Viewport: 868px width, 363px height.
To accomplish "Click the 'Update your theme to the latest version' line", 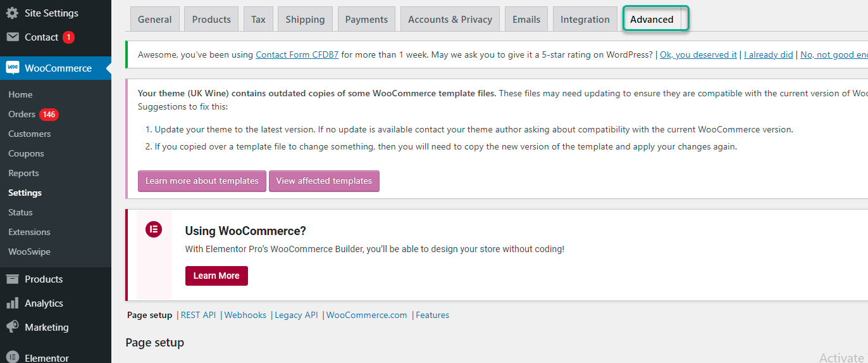I will 473,129.
